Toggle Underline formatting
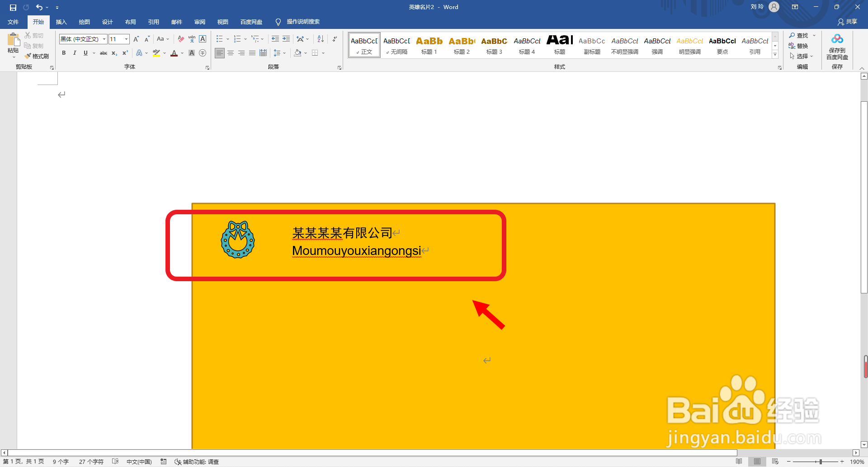 tap(85, 53)
